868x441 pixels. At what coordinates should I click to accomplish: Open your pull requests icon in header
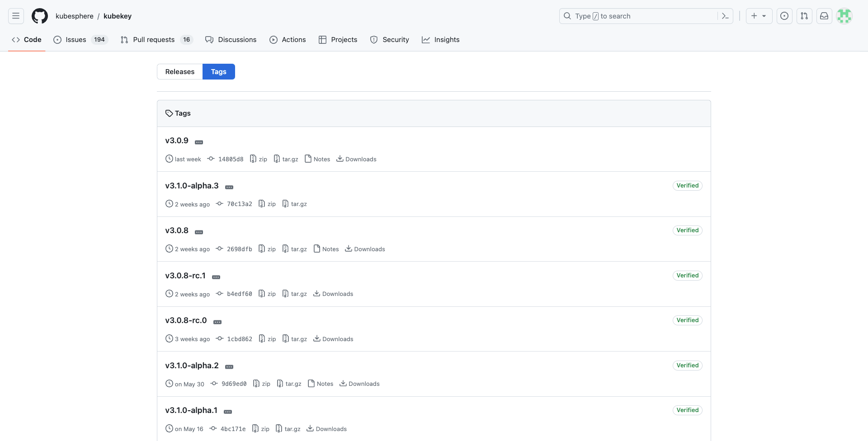click(804, 16)
